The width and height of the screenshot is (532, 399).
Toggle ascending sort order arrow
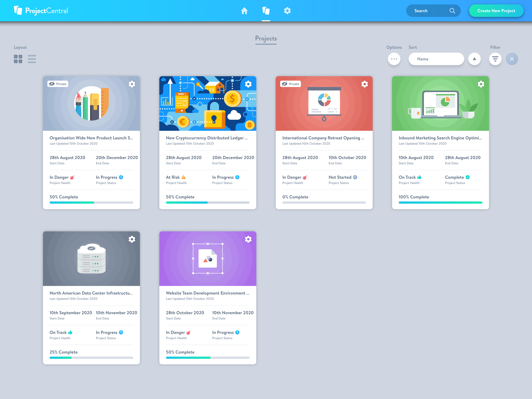474,59
